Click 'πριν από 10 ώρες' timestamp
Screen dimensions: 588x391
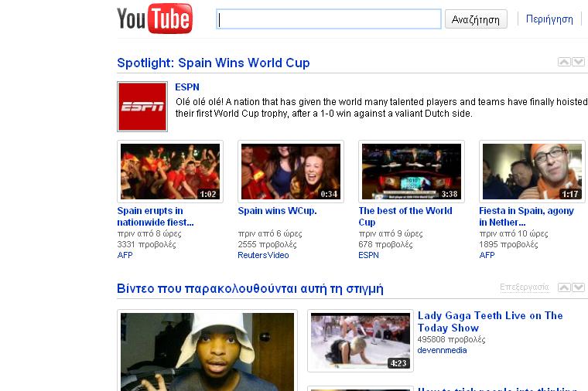coord(514,233)
